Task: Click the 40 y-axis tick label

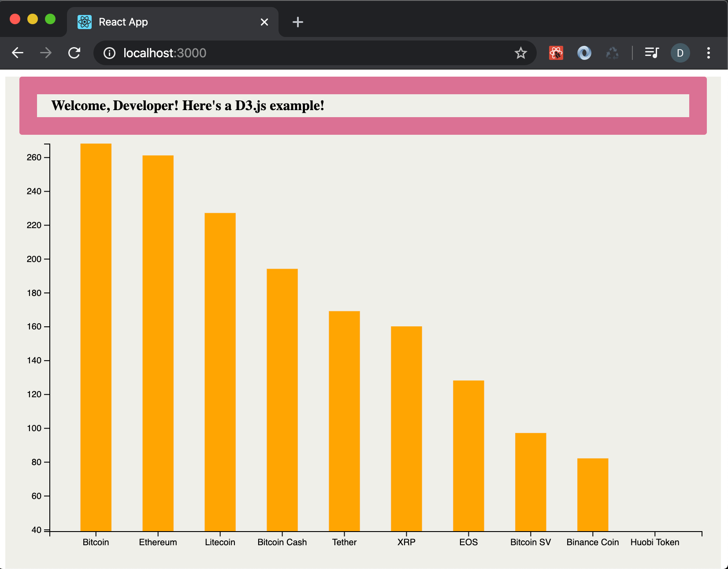Action: pyautogui.click(x=37, y=530)
